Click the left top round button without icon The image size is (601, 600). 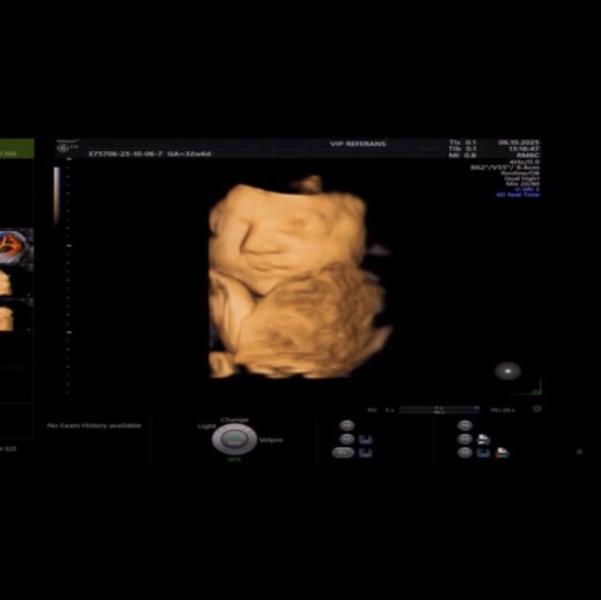[347, 426]
